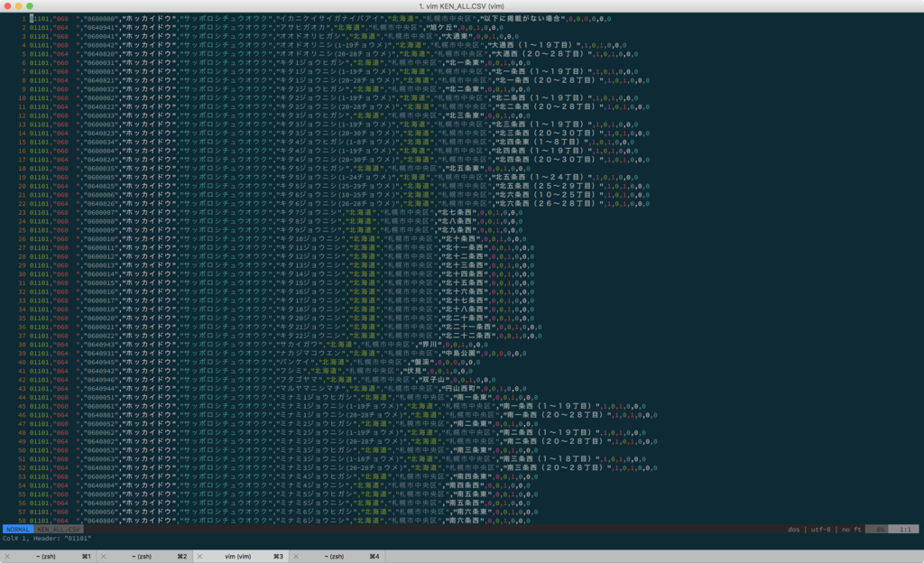Click postal code "0640945" on line 40
Viewport: 924px width, 563px height.
[100, 362]
